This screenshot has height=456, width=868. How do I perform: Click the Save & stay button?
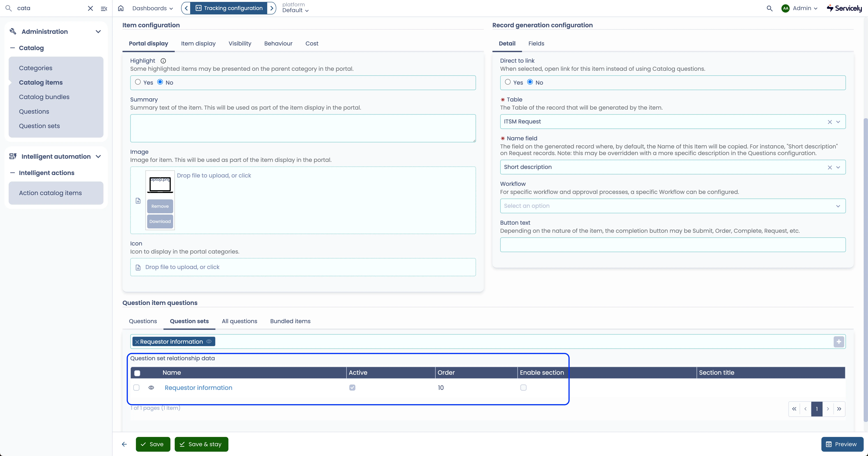(202, 444)
